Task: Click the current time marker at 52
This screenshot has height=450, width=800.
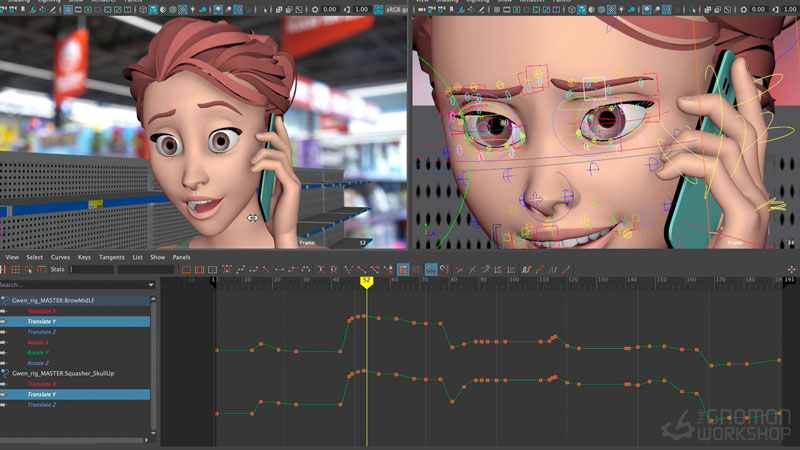Action: 366,281
